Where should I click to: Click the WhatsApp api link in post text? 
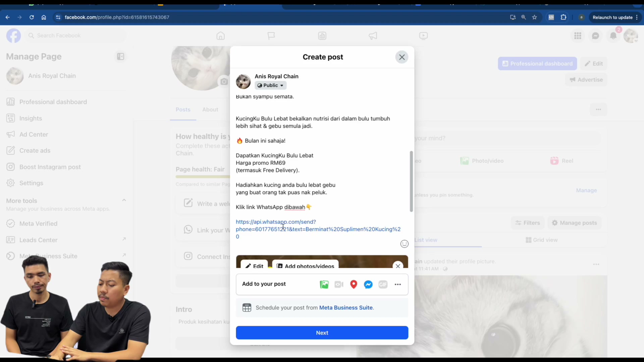click(x=318, y=229)
